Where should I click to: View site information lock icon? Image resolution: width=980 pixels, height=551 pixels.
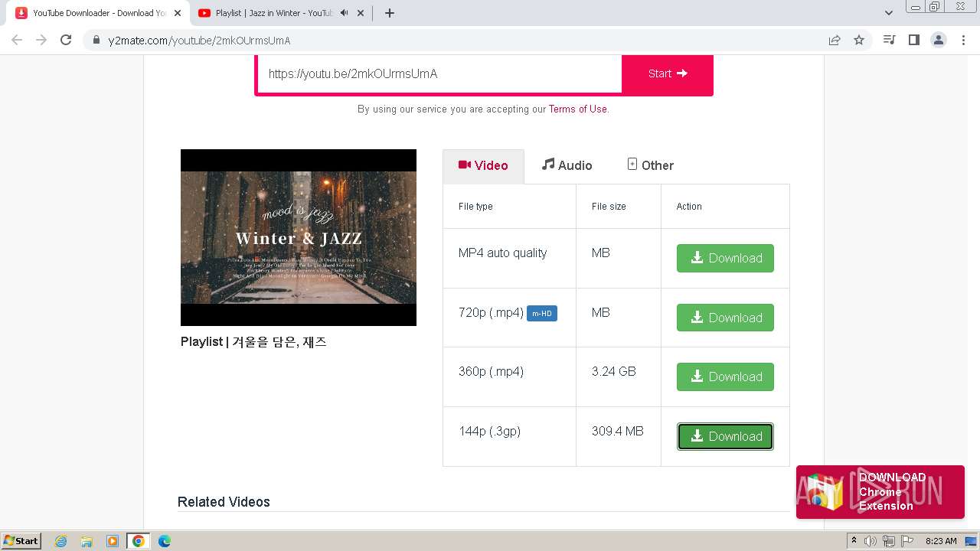point(96,41)
